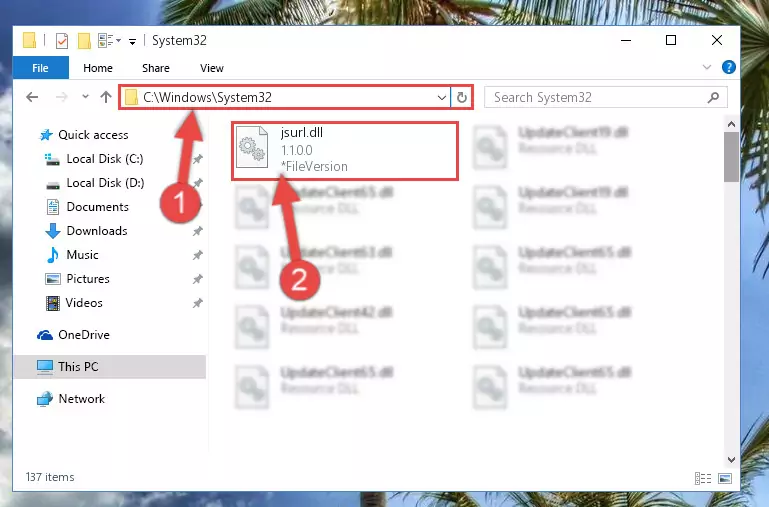Open Pictures folder in sidebar
This screenshot has width=769, height=507.
tap(88, 279)
